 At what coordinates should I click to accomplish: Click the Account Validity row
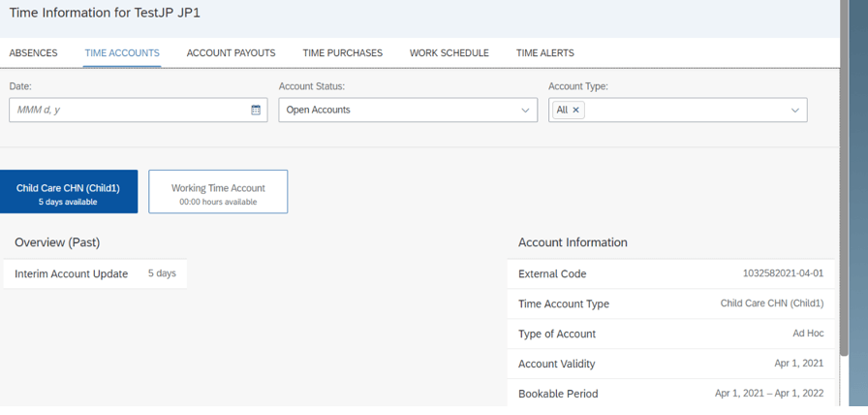[x=671, y=364]
